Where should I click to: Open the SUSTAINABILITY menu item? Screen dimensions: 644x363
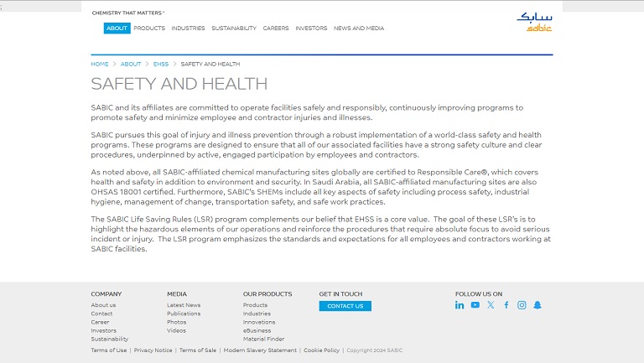pos(234,29)
